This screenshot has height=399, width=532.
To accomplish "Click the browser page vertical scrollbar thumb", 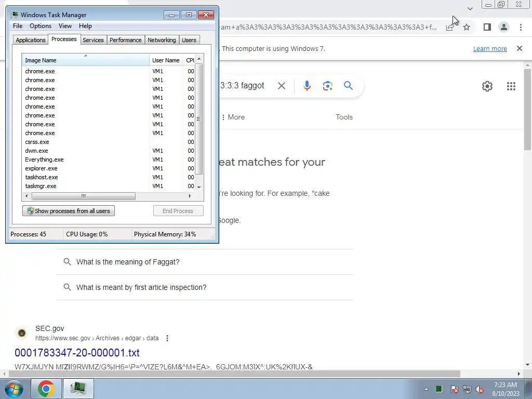I will pyautogui.click(x=527, y=109).
